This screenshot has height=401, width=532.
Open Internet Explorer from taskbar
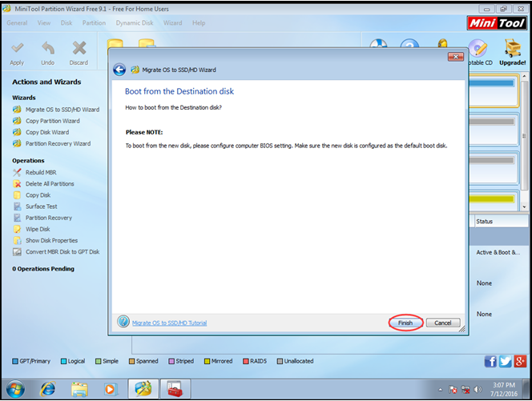pyautogui.click(x=48, y=389)
